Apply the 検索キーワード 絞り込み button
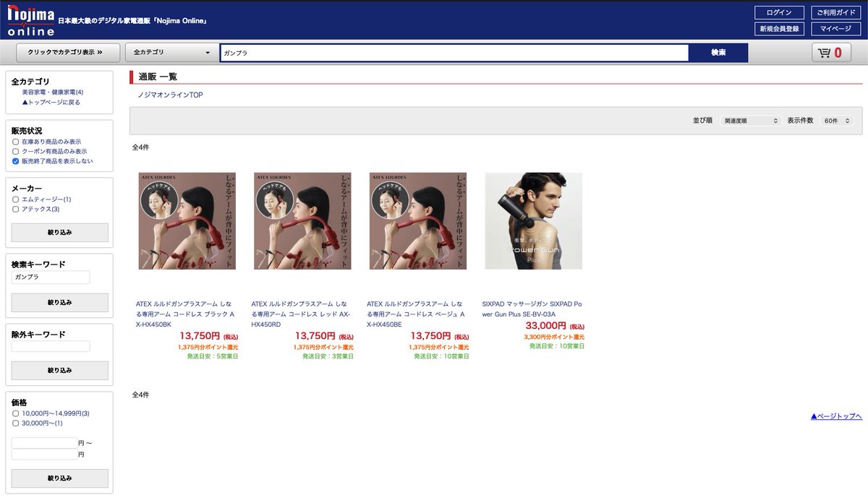This screenshot has height=503, width=868. pyautogui.click(x=60, y=302)
